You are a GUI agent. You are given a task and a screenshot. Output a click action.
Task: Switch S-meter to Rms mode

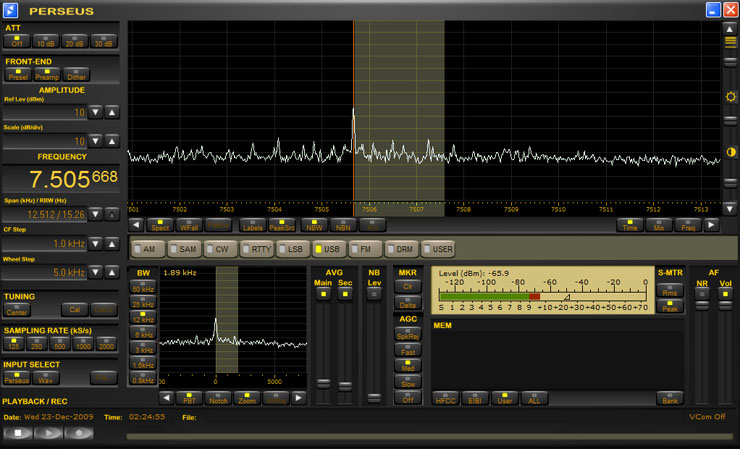coord(670,290)
